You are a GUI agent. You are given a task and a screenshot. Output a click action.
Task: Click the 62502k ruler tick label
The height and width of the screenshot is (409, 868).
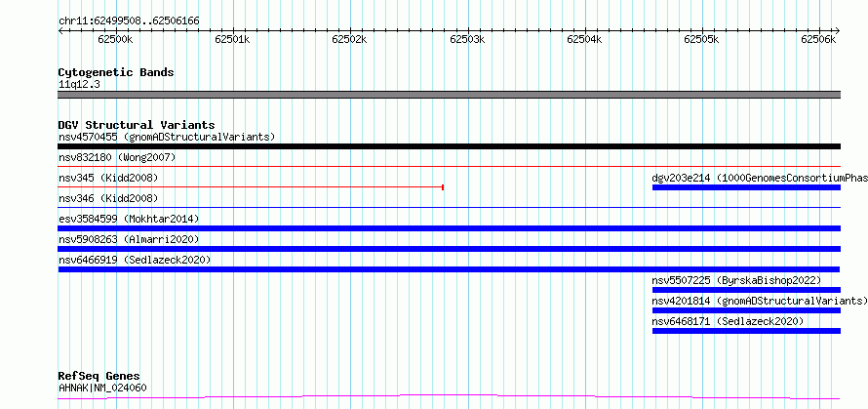(349, 39)
